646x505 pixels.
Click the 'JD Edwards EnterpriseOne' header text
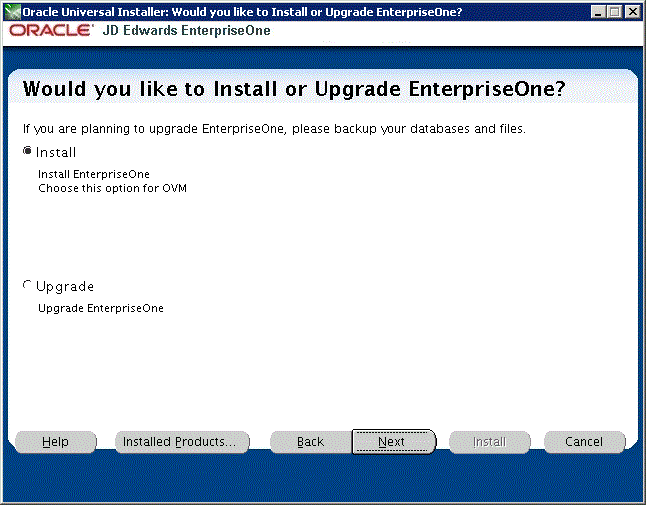(186, 30)
